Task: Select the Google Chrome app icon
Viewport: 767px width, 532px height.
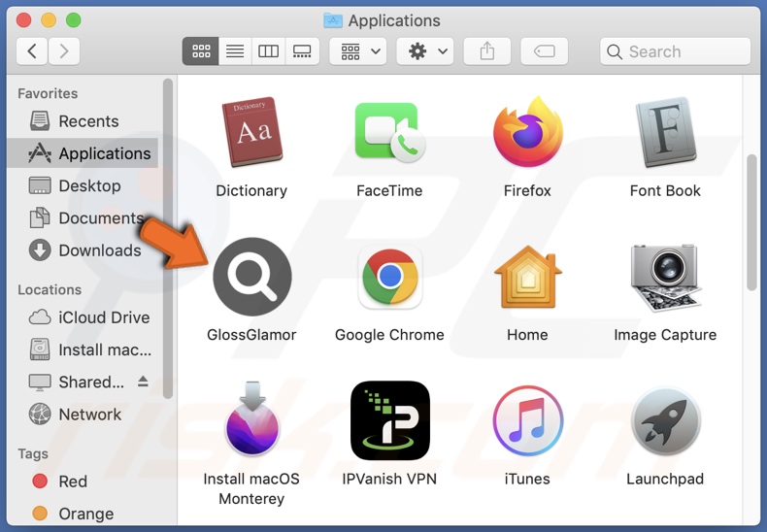Action: pos(390,277)
